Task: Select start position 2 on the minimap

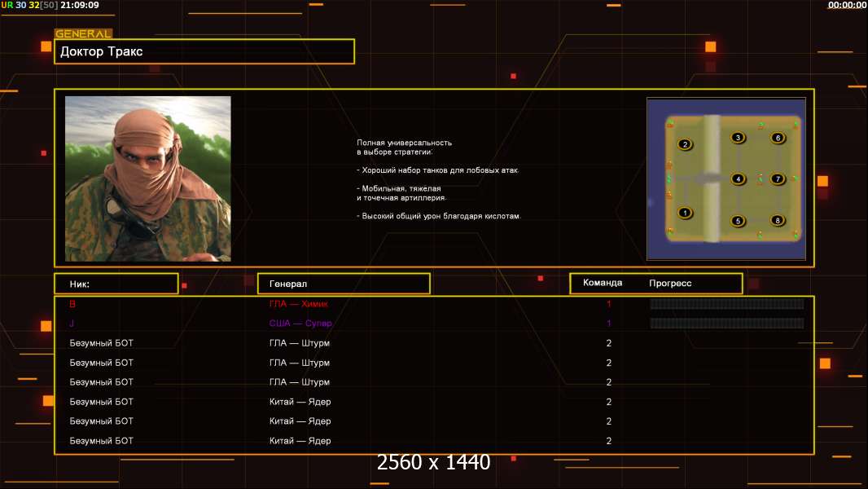Action: coord(685,145)
